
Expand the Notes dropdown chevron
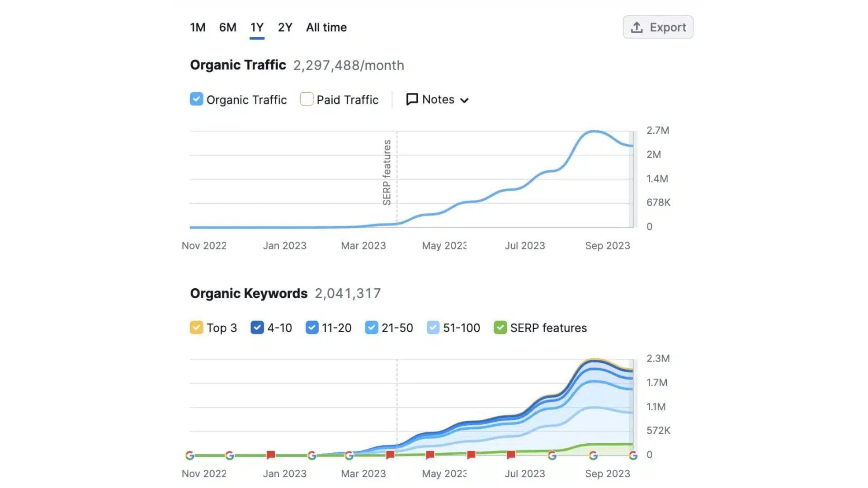464,100
